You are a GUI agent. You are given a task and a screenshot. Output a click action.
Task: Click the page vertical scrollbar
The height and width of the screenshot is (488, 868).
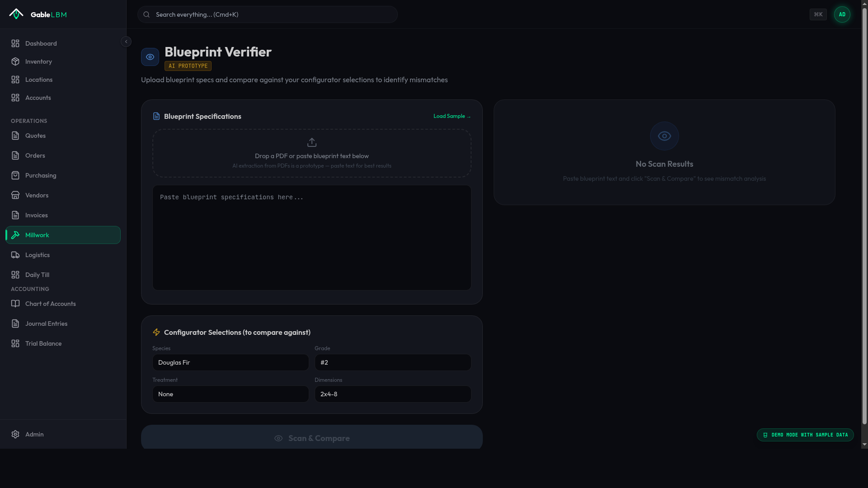point(864,217)
